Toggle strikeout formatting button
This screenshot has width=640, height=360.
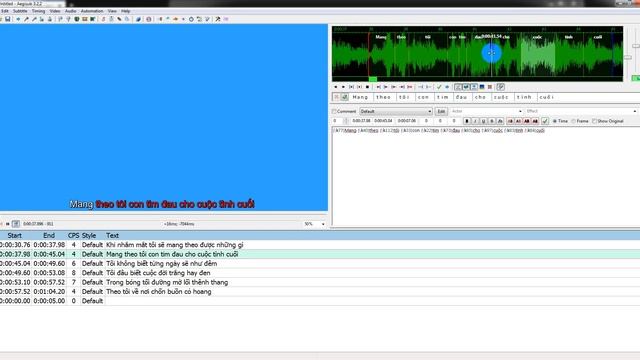(491, 121)
